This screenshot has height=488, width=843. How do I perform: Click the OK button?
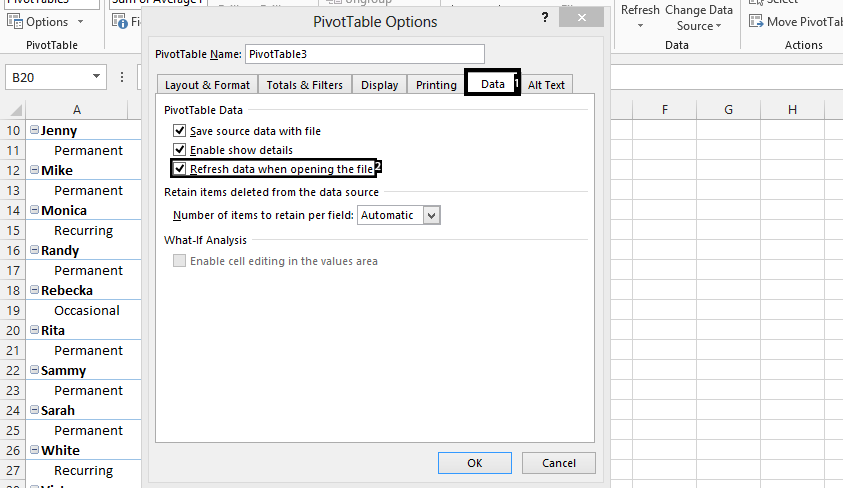pos(475,463)
